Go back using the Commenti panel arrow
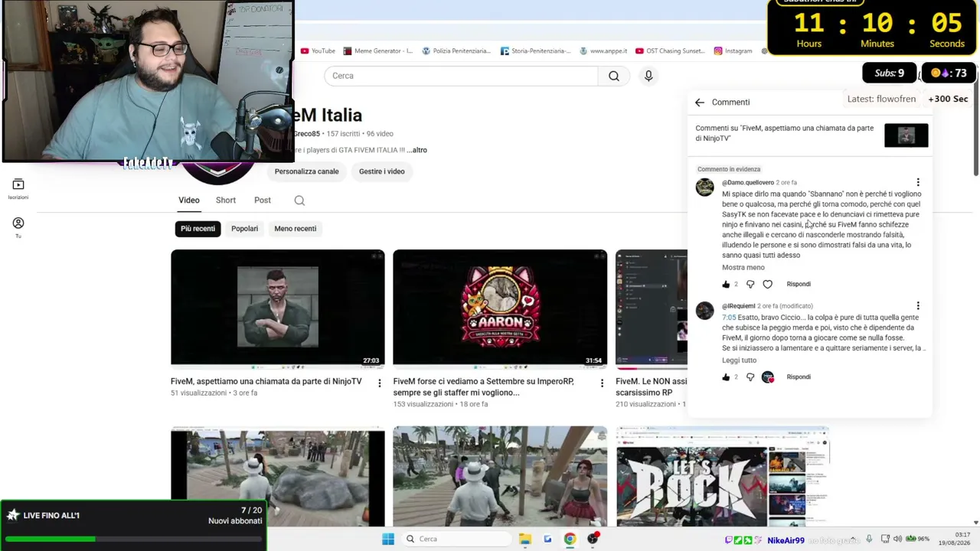The width and height of the screenshot is (980, 551). pos(699,102)
